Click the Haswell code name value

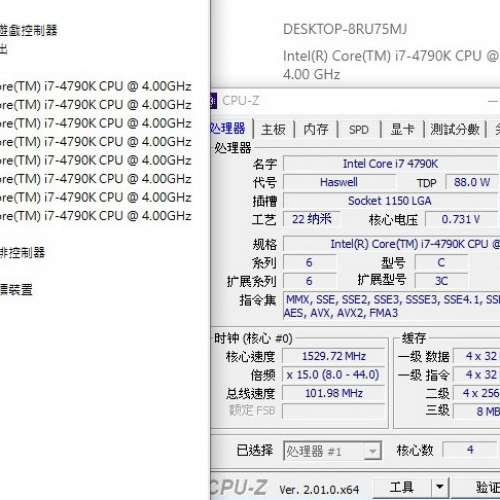tap(339, 182)
